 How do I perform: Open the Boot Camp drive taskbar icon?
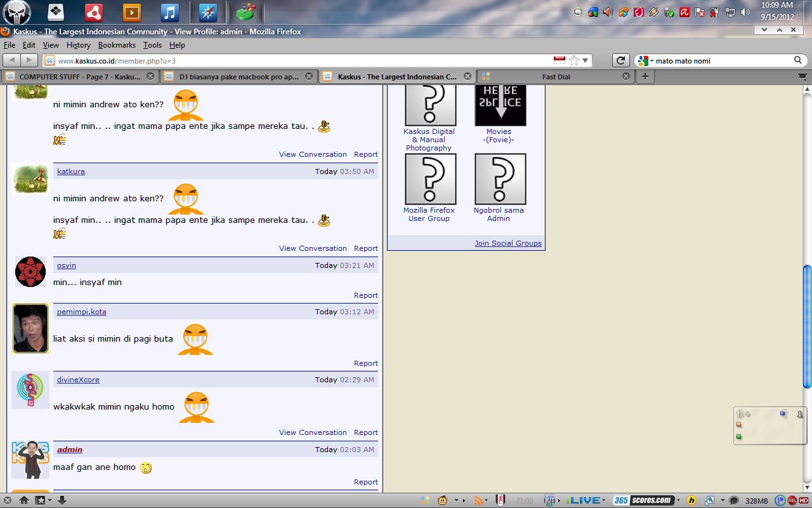55,11
